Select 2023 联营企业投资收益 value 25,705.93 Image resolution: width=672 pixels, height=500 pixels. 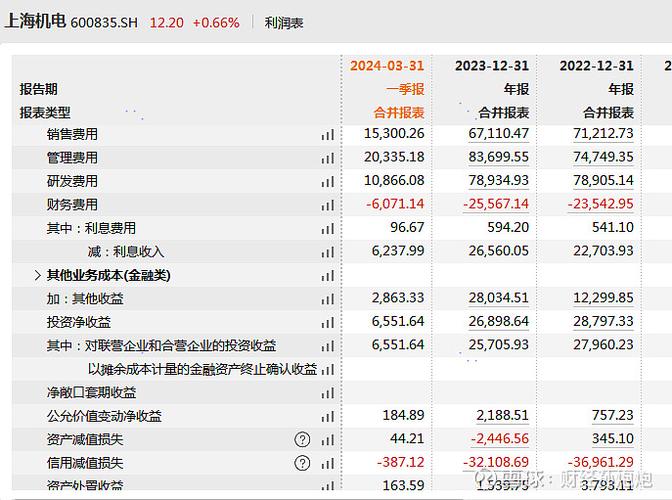498,345
